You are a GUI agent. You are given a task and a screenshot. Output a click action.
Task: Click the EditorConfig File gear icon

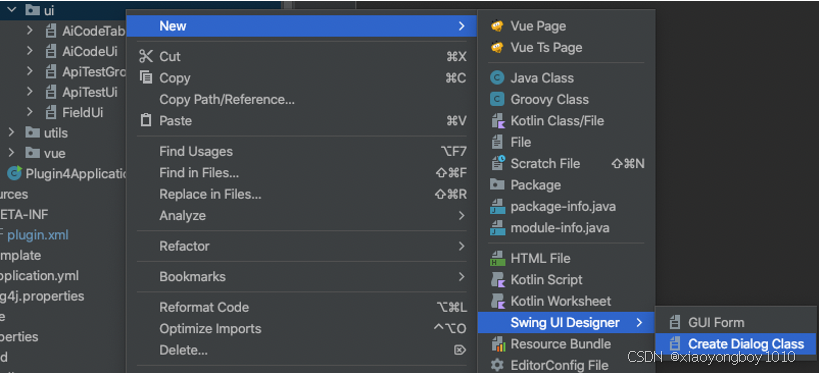(x=497, y=365)
